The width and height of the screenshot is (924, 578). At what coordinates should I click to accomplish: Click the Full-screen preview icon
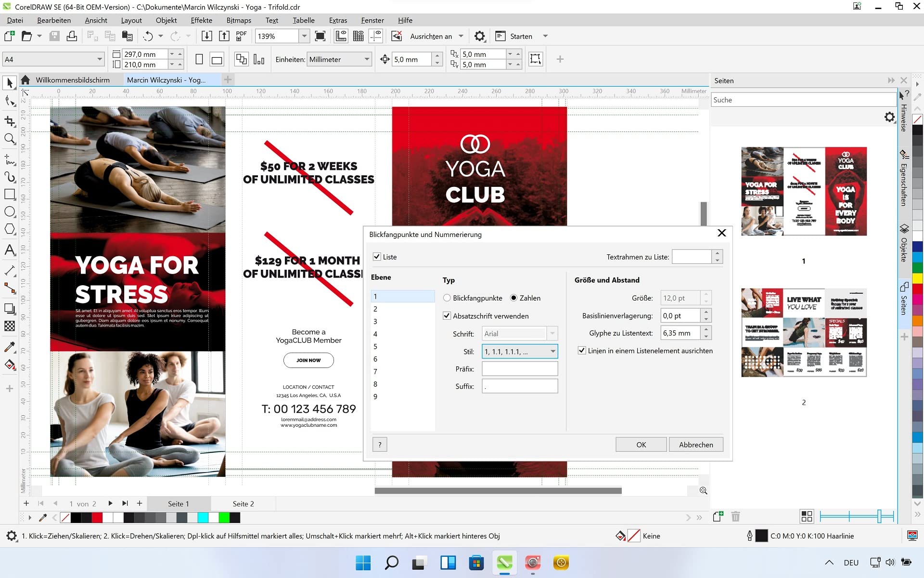(x=320, y=36)
